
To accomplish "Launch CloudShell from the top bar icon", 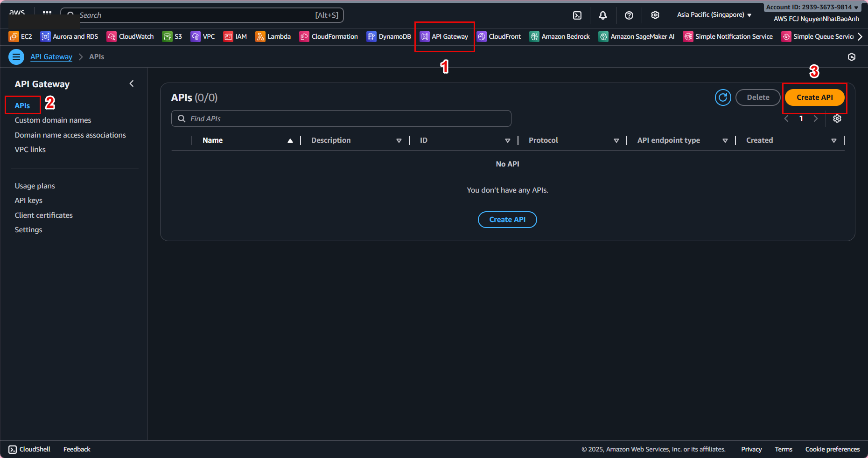I will (577, 15).
